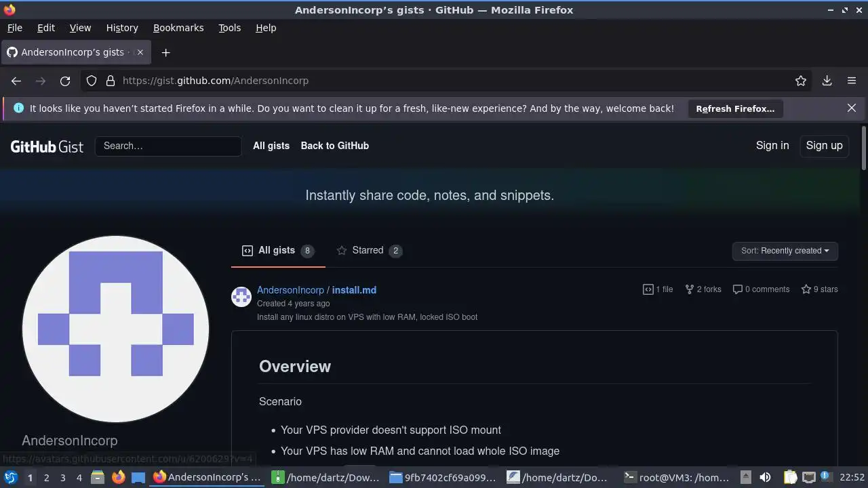Click the clock showing 22:52
This screenshot has width=868, height=488.
click(852, 478)
